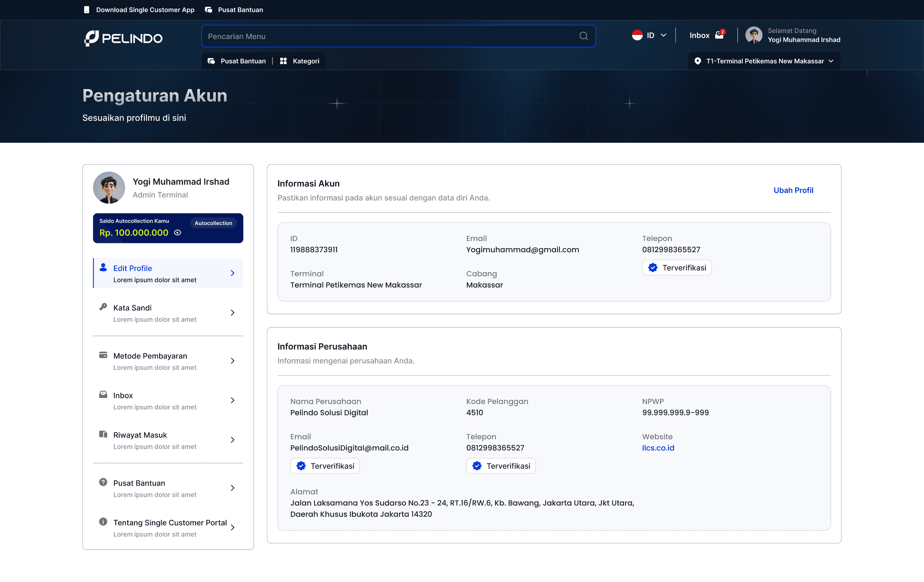
Task: Click the email Yogimuhammad@gmail.com
Action: pos(522,250)
